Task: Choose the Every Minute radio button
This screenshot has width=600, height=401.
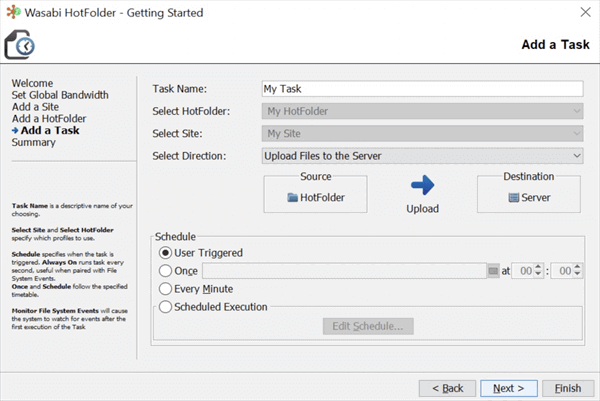Action: 166,289
